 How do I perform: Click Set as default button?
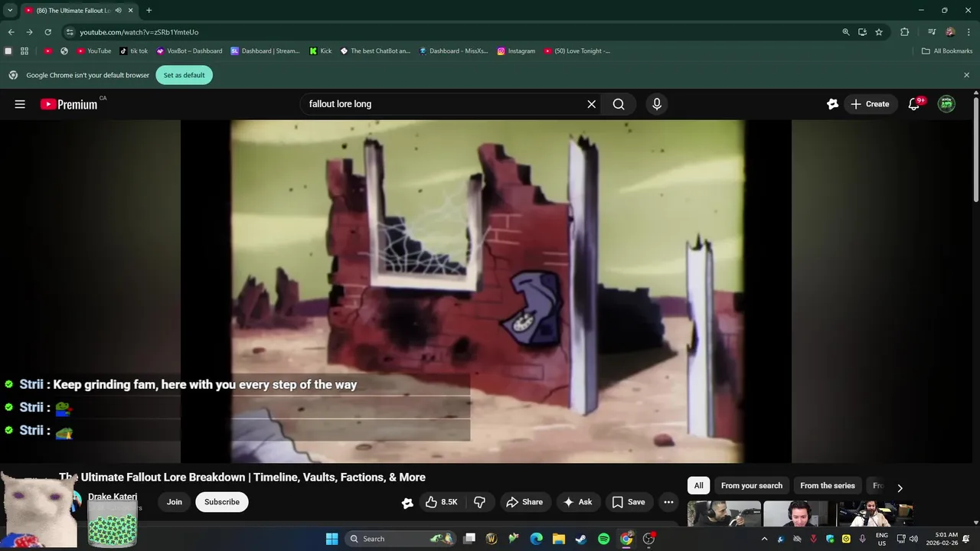(x=184, y=75)
